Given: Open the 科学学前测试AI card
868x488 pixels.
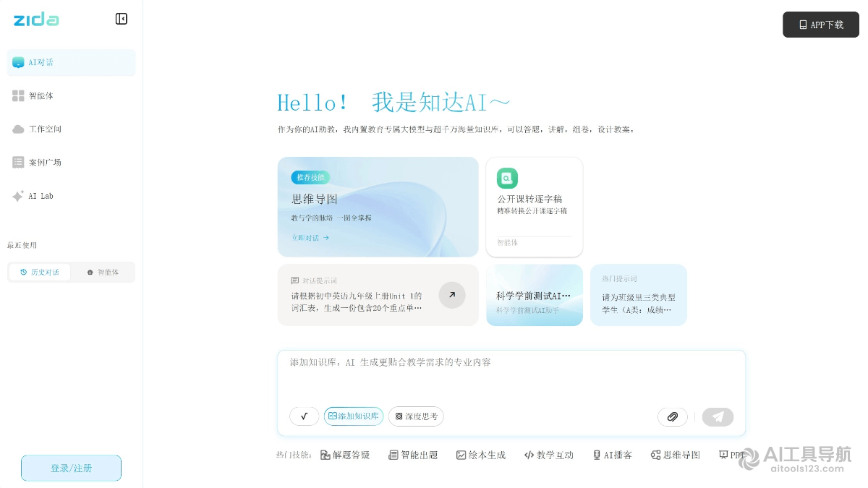Looking at the screenshot, I should coord(535,295).
